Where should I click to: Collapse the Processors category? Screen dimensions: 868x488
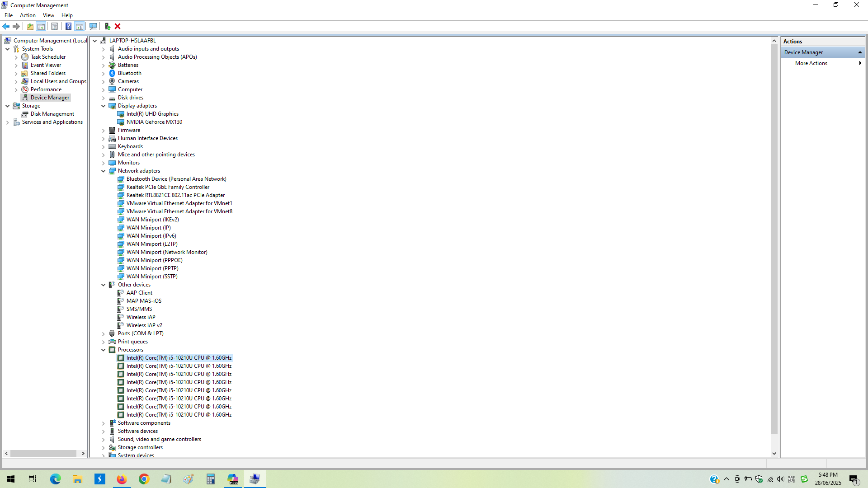104,350
